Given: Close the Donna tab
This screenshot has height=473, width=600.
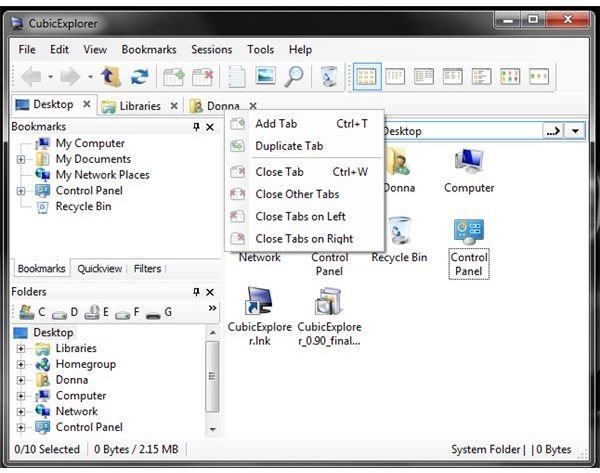Looking at the screenshot, I should [x=253, y=106].
